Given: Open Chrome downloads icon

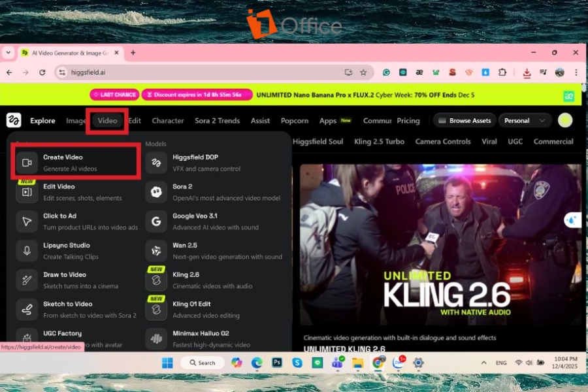Looking at the screenshot, I should tap(527, 73).
